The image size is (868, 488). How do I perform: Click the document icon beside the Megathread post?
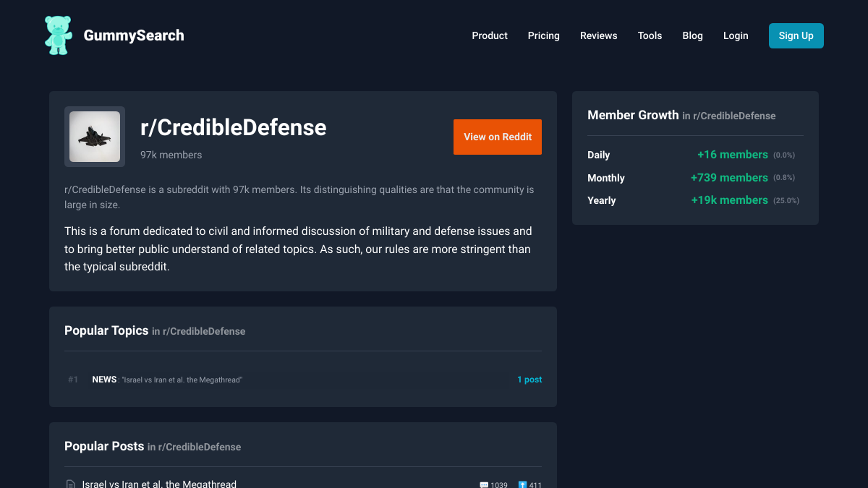[71, 484]
